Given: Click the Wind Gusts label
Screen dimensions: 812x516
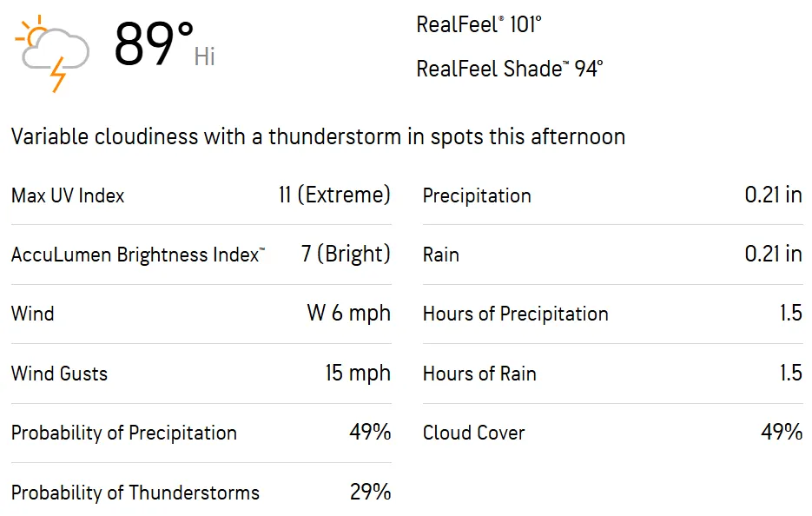Looking at the screenshot, I should pyautogui.click(x=59, y=373).
